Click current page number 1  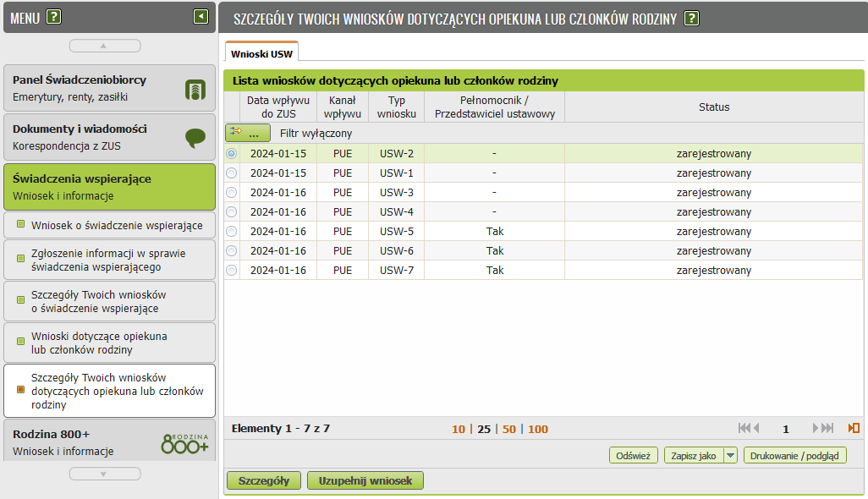click(786, 429)
